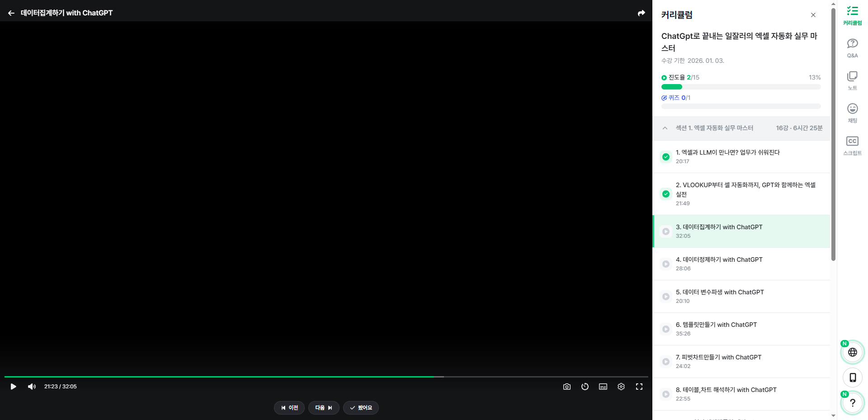Select the 커리큘럼 sidebar tab
The width and height of the screenshot is (868, 420).
coord(852,15)
